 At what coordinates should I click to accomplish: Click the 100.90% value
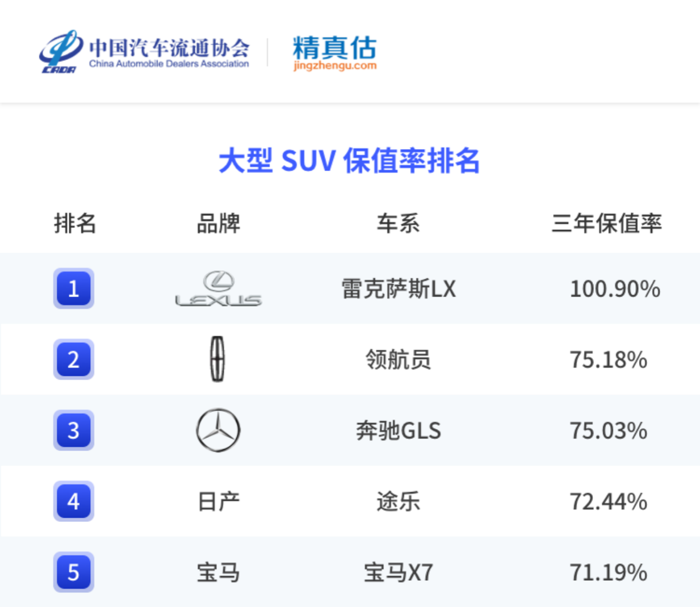click(x=615, y=289)
